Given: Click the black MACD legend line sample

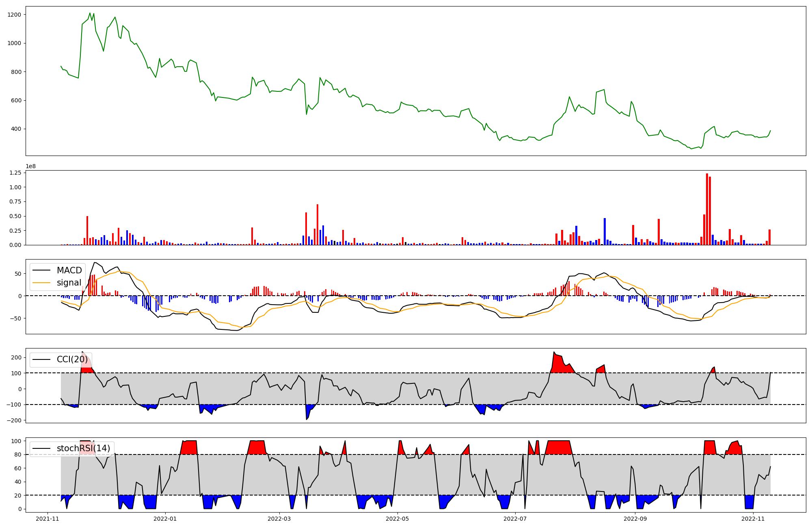Looking at the screenshot, I should (x=41, y=270).
